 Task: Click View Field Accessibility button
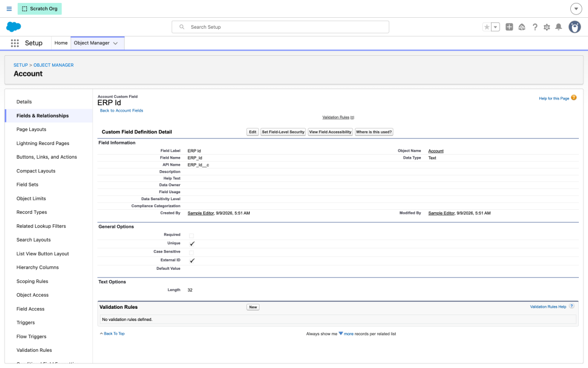point(330,132)
